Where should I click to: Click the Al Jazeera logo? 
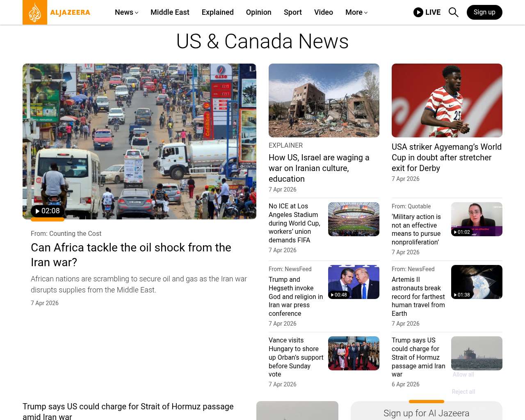tap(57, 12)
